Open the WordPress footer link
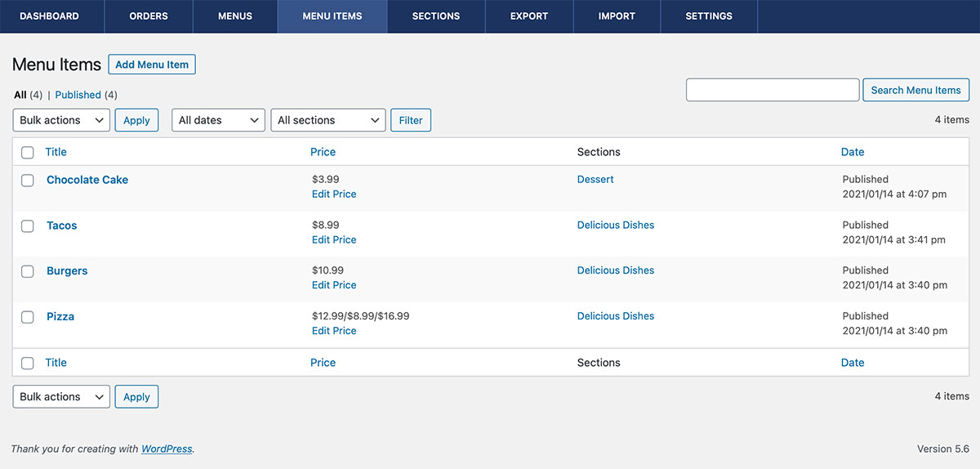The width and height of the screenshot is (980, 469). pos(167,449)
